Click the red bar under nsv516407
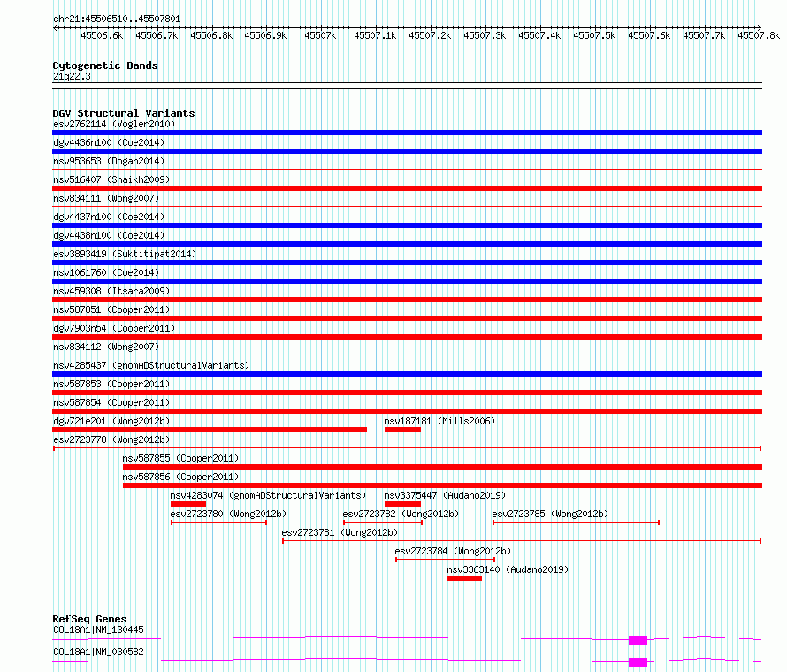 point(407,188)
